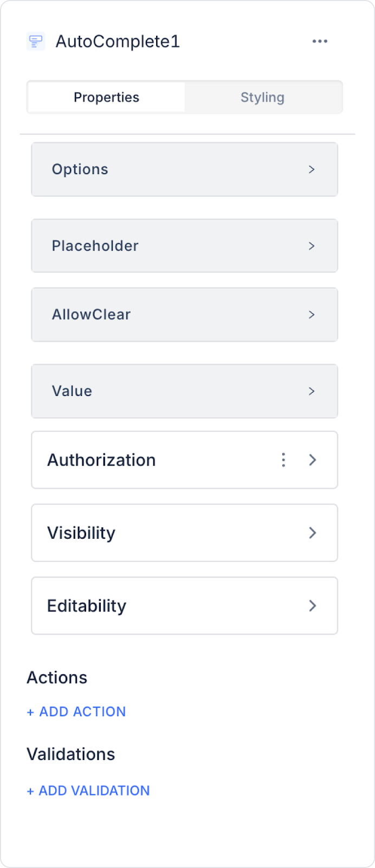
Task: Select the AllowClear property label
Action: 92,315
